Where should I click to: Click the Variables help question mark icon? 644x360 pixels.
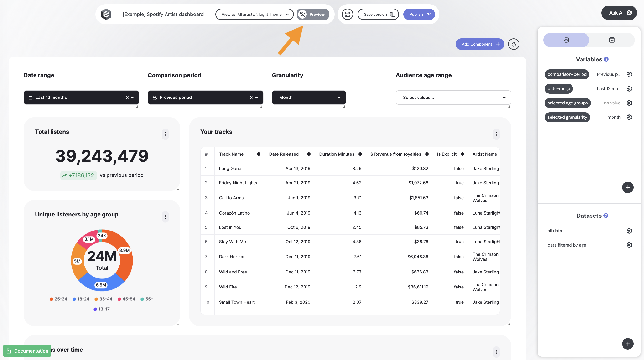click(x=606, y=59)
